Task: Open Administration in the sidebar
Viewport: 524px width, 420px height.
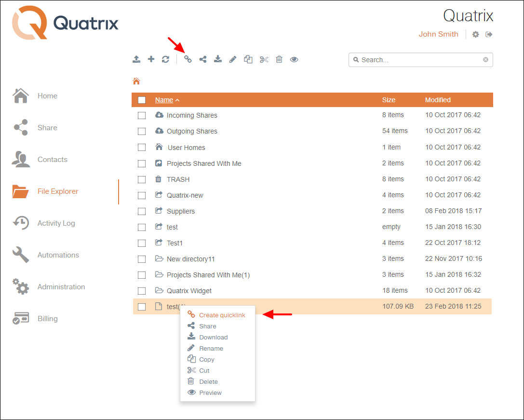Action: [49, 287]
